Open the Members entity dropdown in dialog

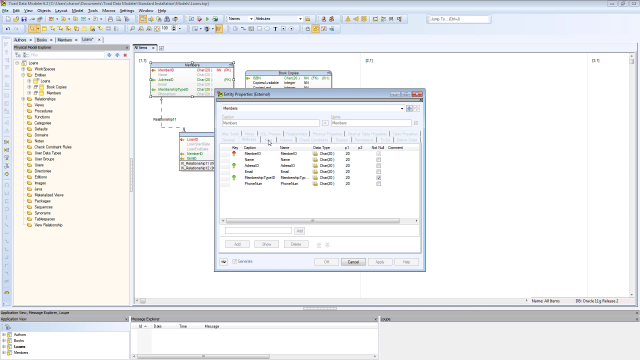tap(402, 109)
